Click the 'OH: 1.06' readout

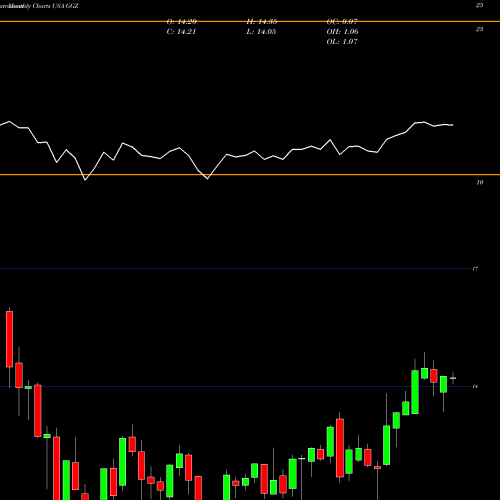(342, 32)
